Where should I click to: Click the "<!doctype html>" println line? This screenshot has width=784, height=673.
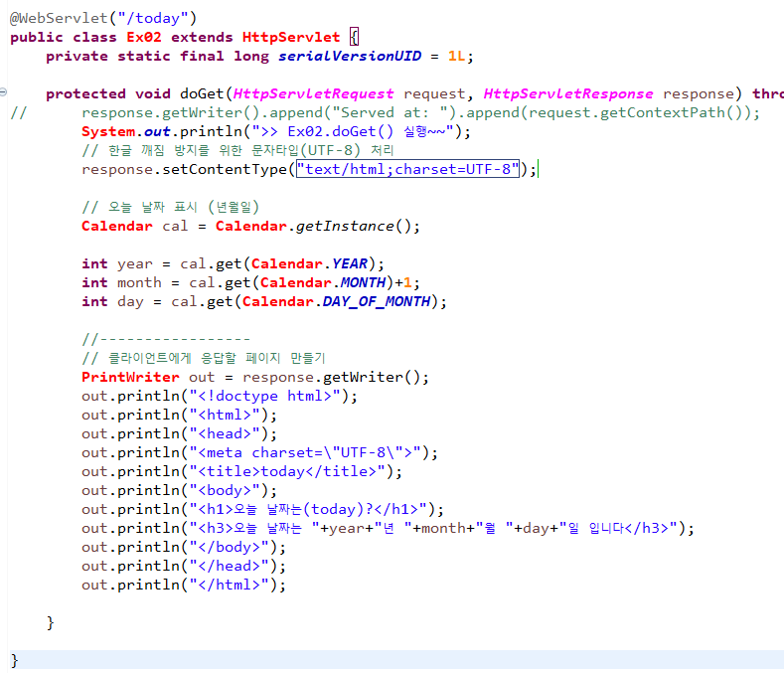pyautogui.click(x=220, y=396)
